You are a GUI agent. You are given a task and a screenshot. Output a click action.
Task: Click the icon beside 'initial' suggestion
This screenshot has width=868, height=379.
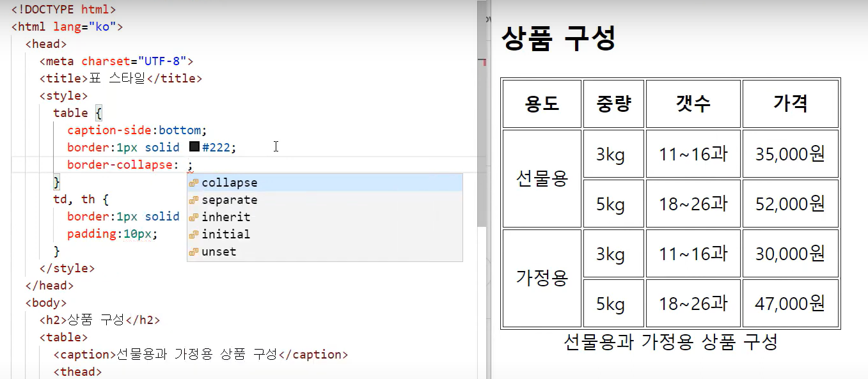coord(194,235)
